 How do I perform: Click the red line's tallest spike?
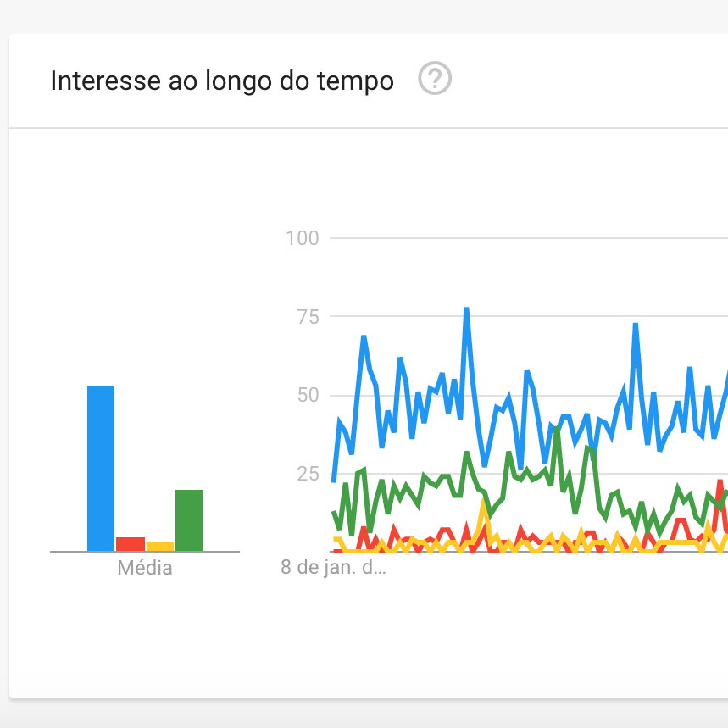point(720,482)
